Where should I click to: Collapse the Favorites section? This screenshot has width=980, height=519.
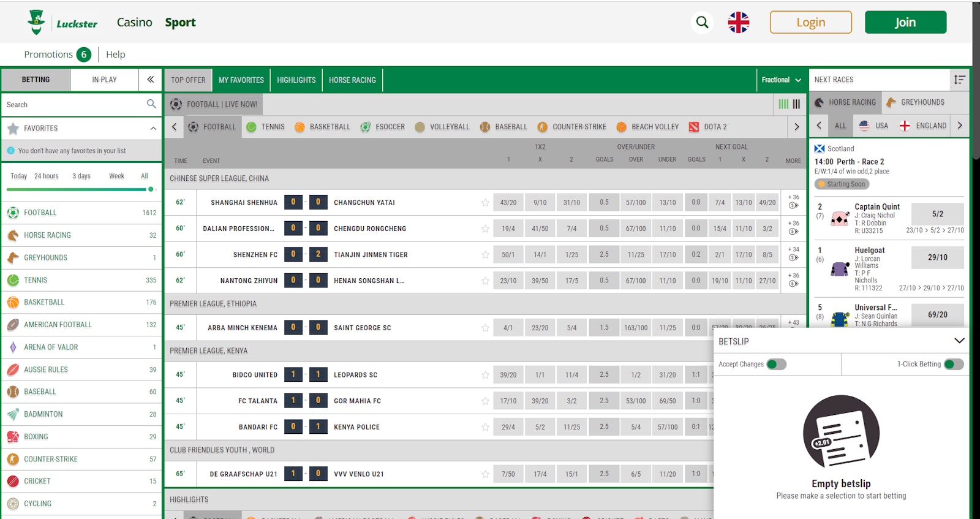point(153,128)
